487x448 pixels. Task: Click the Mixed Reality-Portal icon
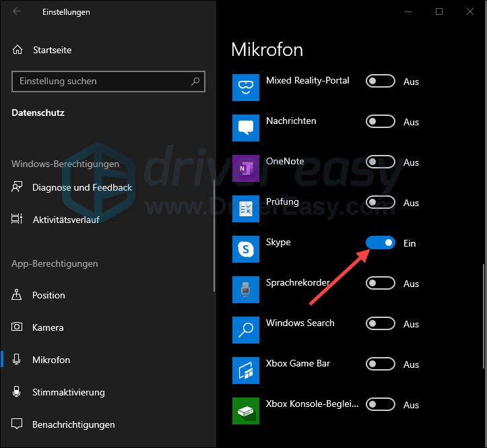tap(245, 88)
